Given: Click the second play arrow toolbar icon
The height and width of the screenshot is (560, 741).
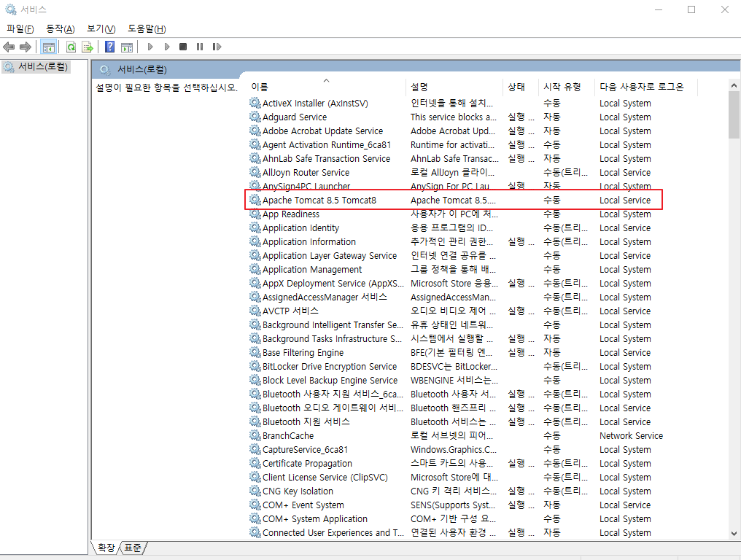Looking at the screenshot, I should [167, 47].
